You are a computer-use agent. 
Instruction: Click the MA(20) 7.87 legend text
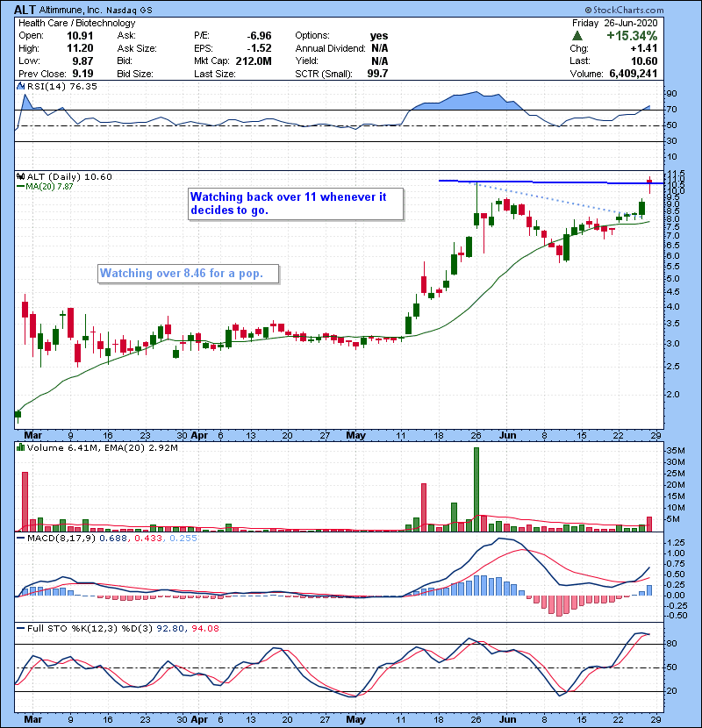point(49,187)
